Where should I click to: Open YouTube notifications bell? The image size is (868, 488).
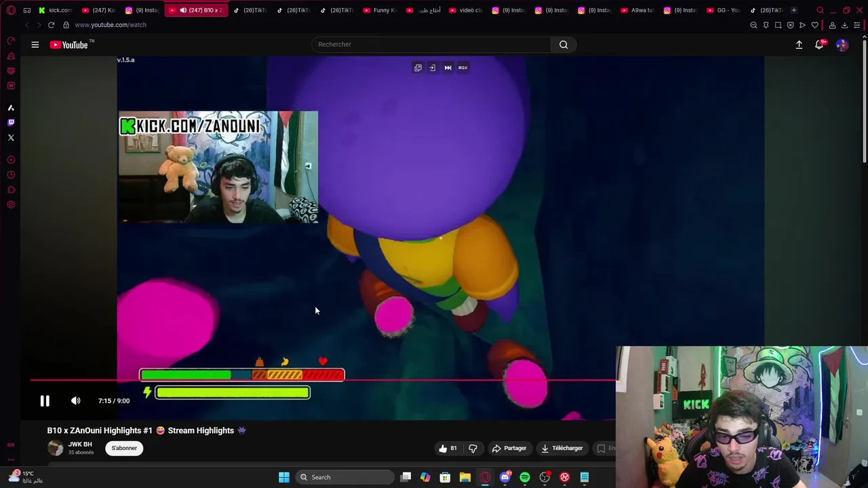pyautogui.click(x=819, y=45)
